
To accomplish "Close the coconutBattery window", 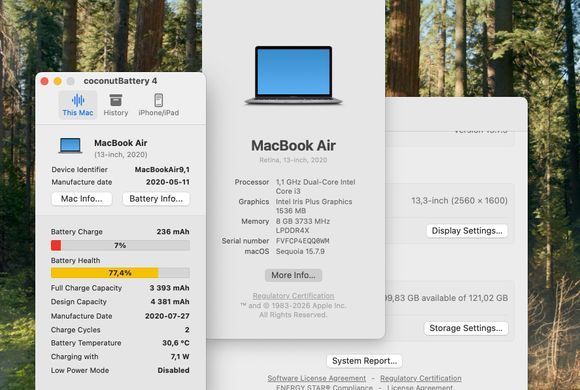I will pos(44,81).
